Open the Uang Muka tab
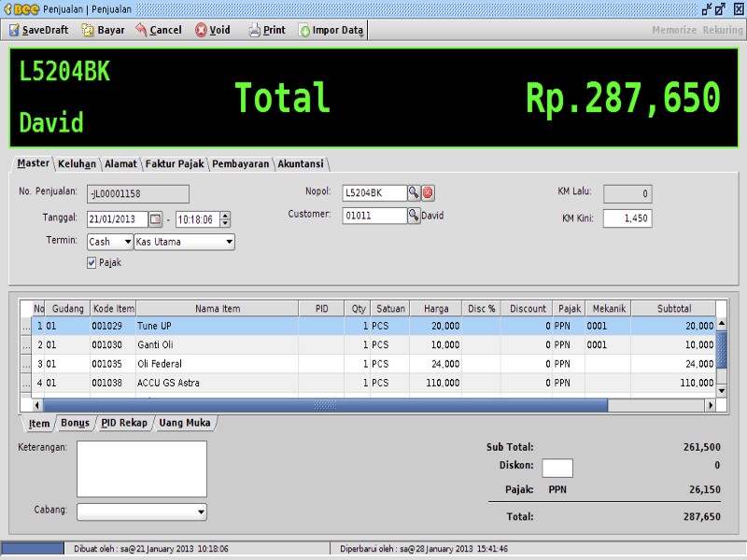Viewport: 747px width, 560px height. tap(185, 423)
